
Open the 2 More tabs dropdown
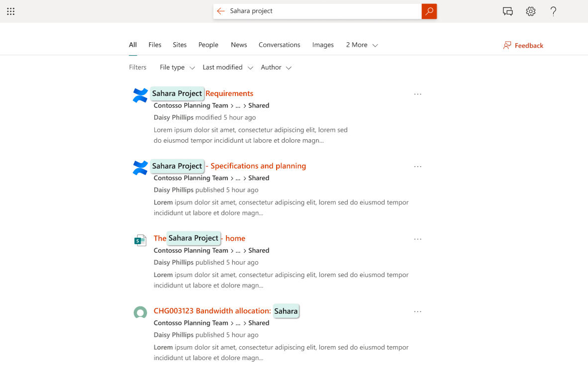pos(362,45)
